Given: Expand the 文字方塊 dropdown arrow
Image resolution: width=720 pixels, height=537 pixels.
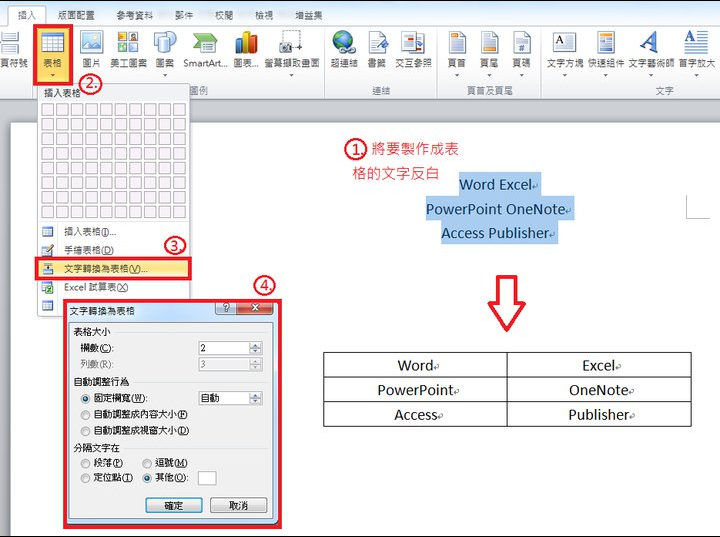Looking at the screenshot, I should [564, 75].
